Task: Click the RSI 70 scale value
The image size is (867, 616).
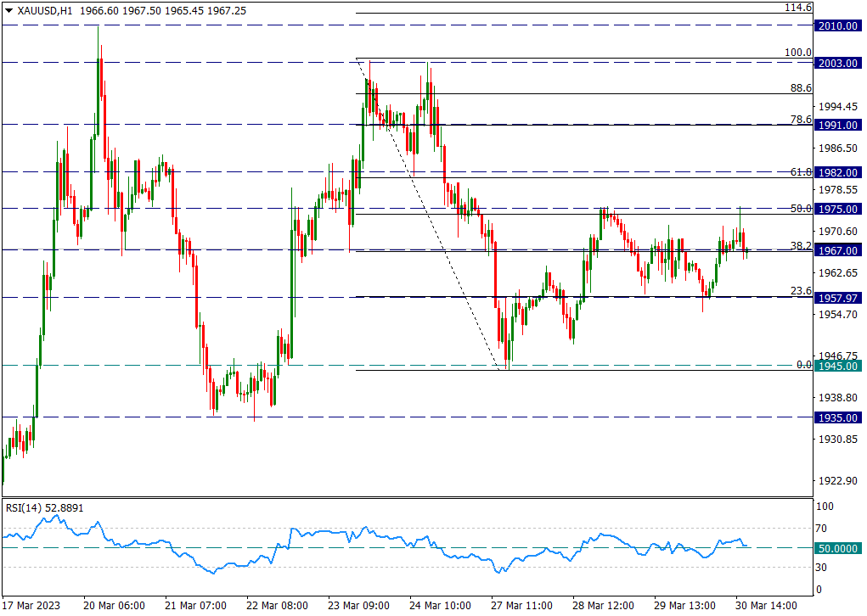Action: click(x=821, y=528)
